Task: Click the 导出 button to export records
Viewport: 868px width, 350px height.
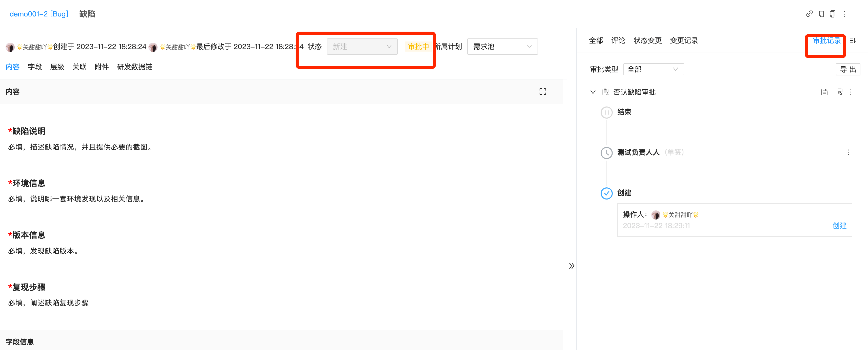Action: click(848, 69)
